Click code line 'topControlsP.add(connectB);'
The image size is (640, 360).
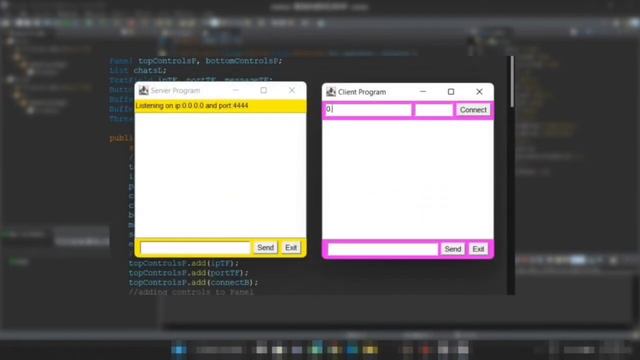pos(193,282)
